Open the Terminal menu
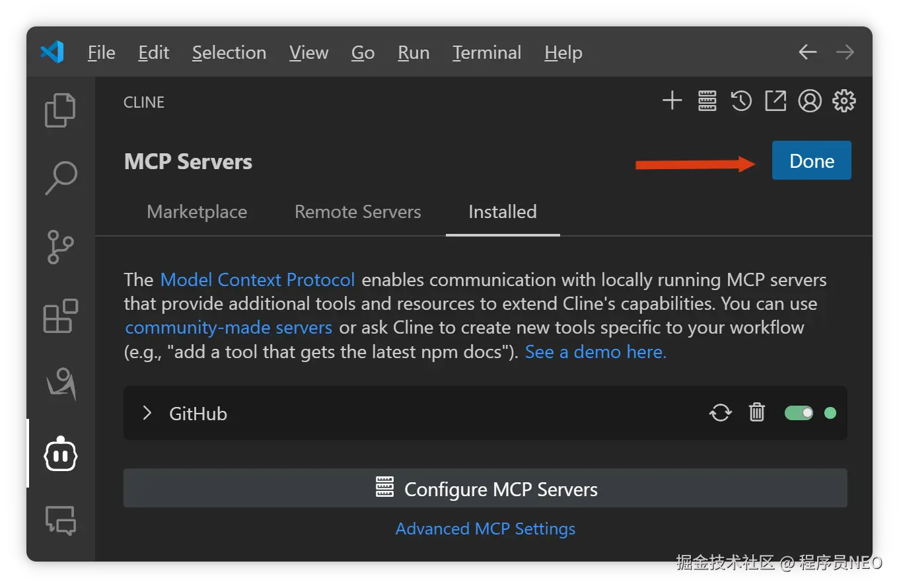 tap(487, 53)
